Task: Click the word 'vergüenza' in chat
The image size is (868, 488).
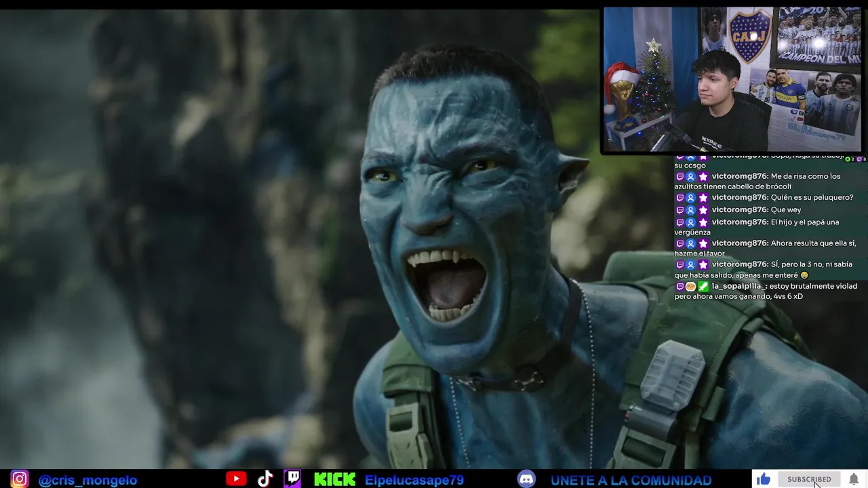Action: coord(692,232)
